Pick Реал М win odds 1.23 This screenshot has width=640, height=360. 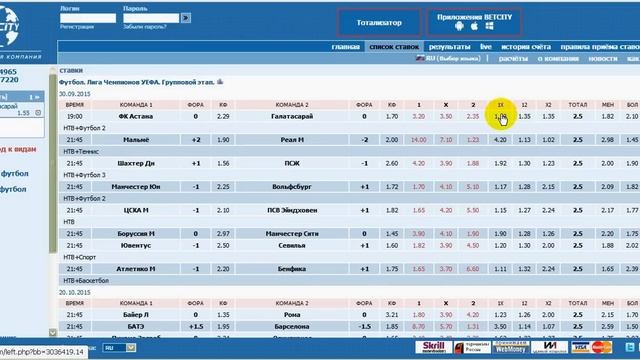pos(473,140)
